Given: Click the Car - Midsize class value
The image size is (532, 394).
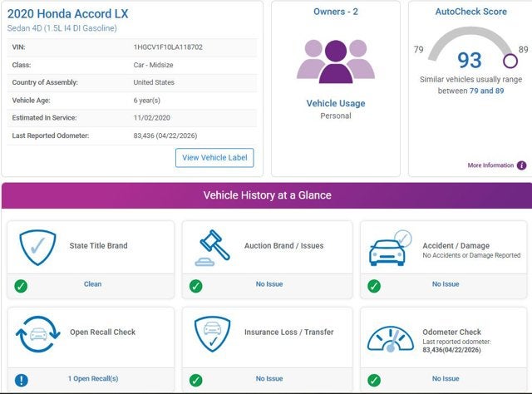Looking at the screenshot, I should point(153,65).
